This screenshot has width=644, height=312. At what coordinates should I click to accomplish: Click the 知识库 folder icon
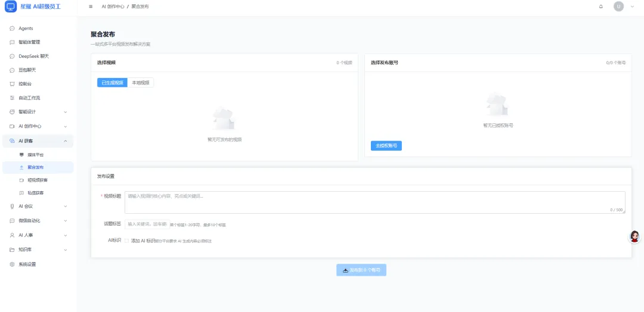pyautogui.click(x=12, y=249)
